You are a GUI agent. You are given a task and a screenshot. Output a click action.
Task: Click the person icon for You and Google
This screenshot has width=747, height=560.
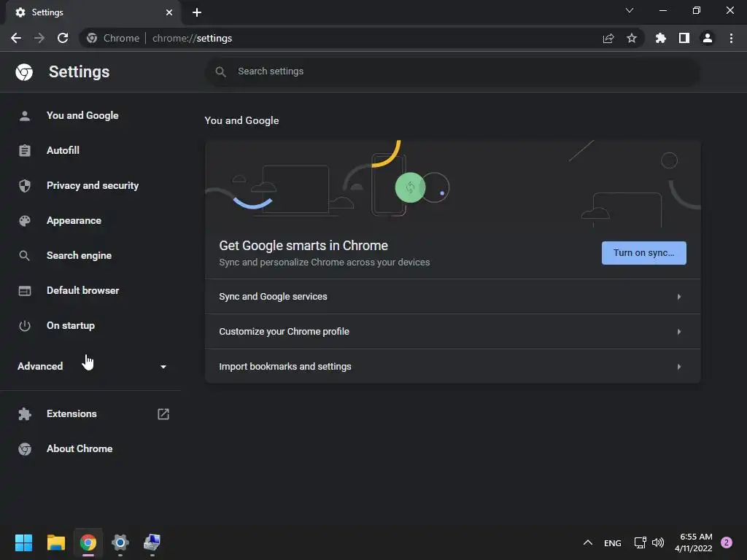(25, 116)
